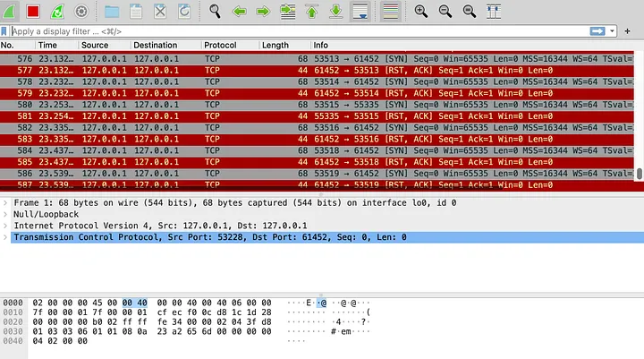
Task: Select the Transmission Control Protocol line
Action: pyautogui.click(x=210, y=237)
